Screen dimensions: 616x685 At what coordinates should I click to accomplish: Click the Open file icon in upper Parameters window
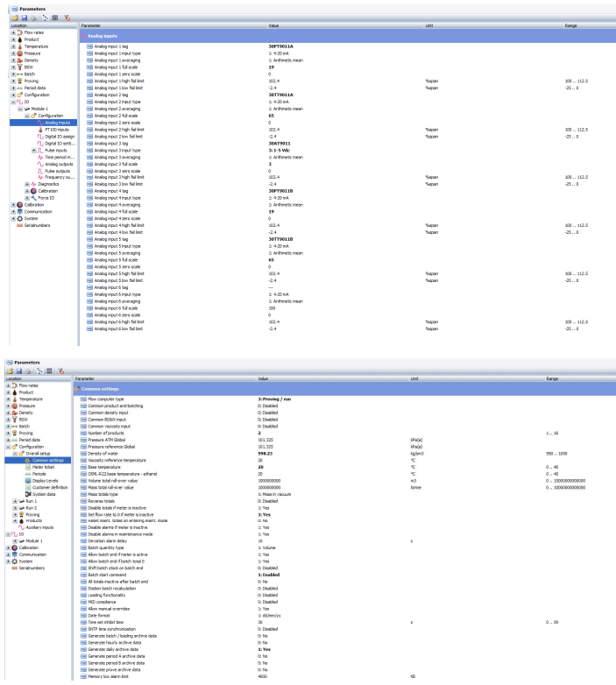tap(15, 18)
